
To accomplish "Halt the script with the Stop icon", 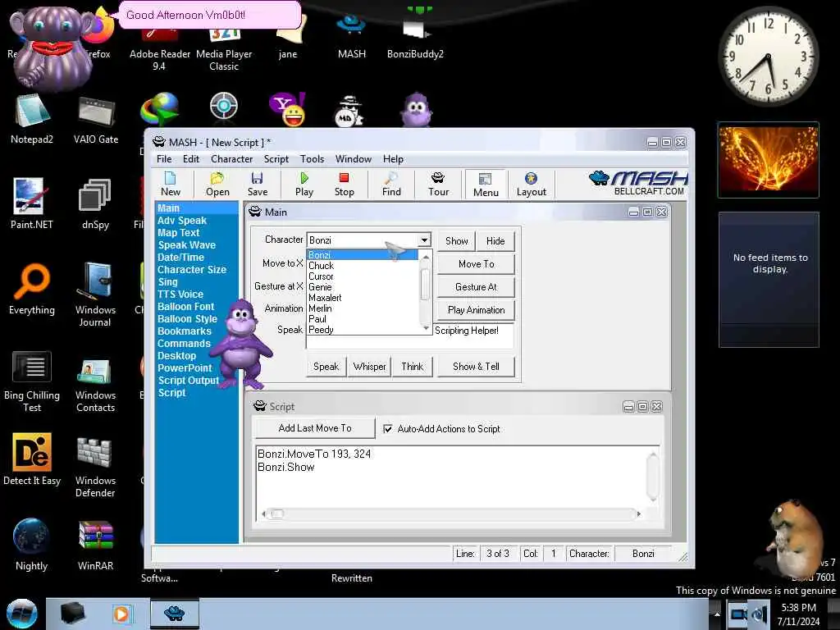I will pos(344,185).
